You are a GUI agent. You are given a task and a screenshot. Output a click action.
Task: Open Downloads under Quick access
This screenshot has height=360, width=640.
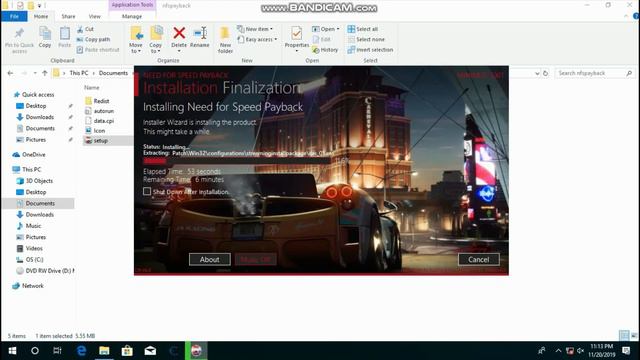tap(35, 117)
